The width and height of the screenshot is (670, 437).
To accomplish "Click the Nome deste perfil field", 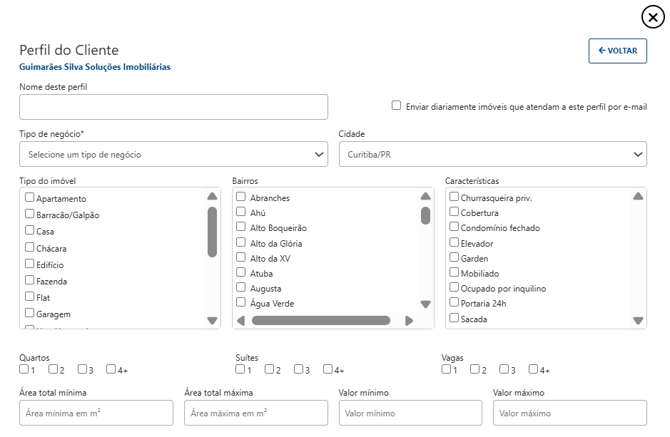I will pos(173,107).
